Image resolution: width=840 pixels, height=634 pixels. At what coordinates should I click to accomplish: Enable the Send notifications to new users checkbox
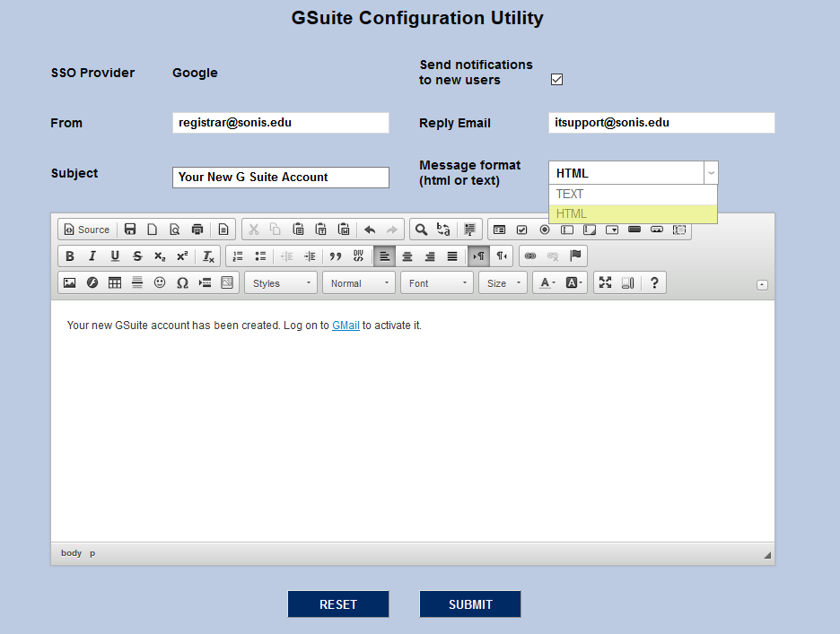pyautogui.click(x=556, y=79)
